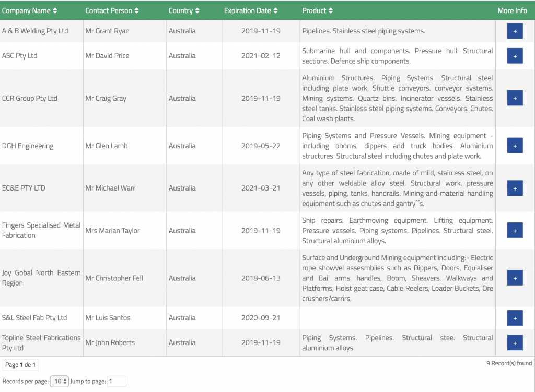
Task: Select Mr Grant Ryan contact cell
Action: click(107, 31)
